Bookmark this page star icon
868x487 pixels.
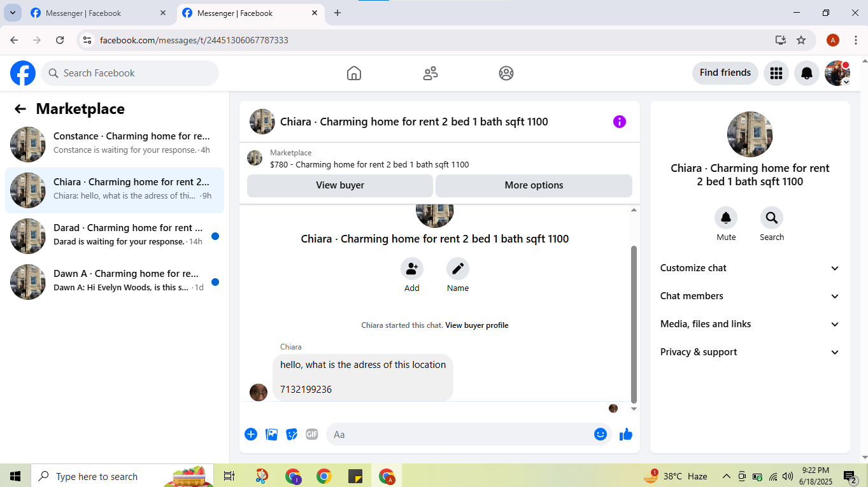tap(801, 40)
